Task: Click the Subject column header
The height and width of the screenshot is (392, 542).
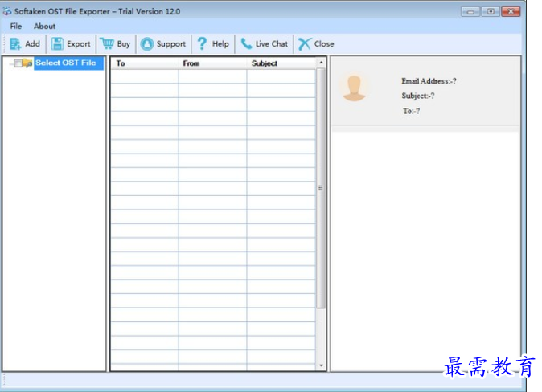Action: tap(281, 63)
